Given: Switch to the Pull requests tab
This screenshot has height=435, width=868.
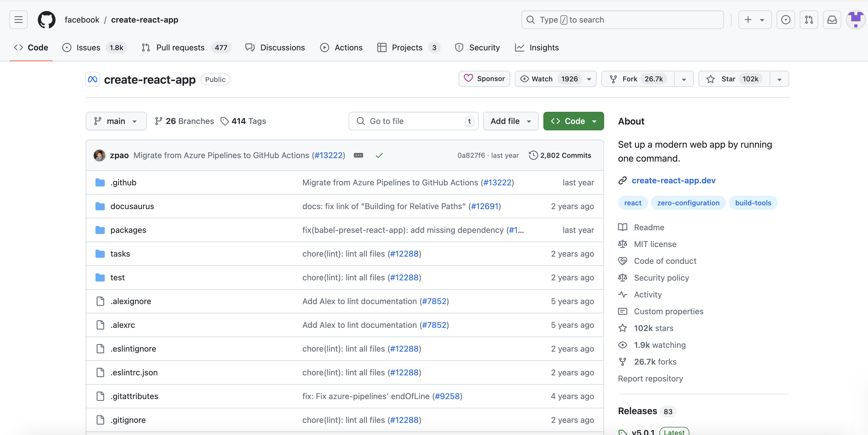Looking at the screenshot, I should (186, 47).
